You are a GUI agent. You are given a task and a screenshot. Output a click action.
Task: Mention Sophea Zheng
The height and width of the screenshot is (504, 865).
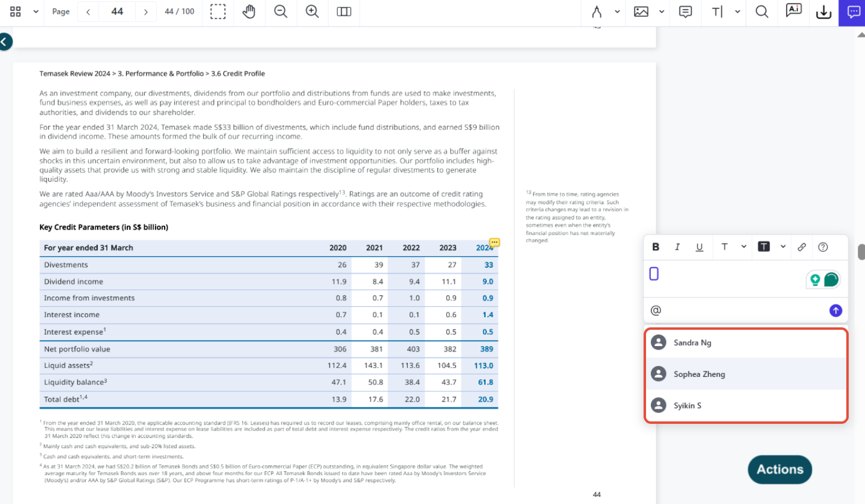(x=746, y=374)
